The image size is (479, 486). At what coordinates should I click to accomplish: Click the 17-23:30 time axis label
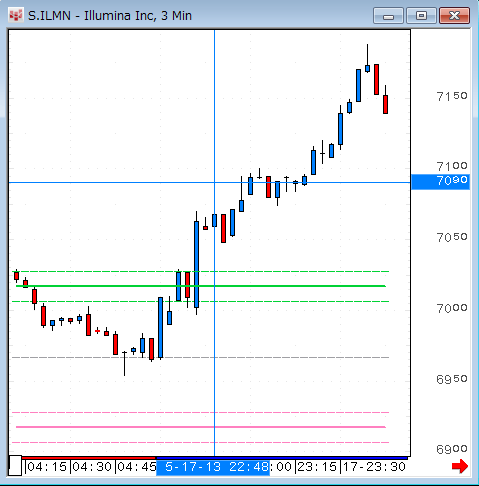(374, 467)
